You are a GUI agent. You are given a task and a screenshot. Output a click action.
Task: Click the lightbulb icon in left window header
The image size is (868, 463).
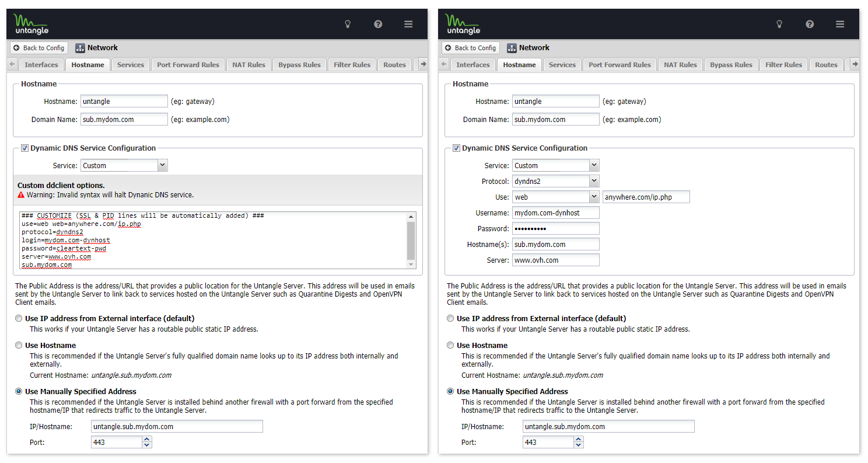pos(348,24)
